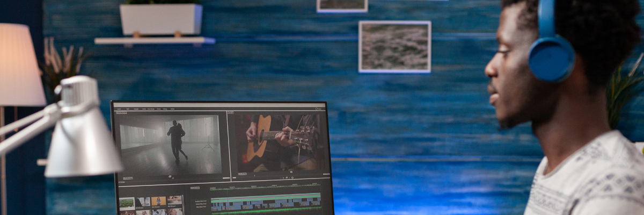Click the dancing couple preview in source monitor

[170, 144]
